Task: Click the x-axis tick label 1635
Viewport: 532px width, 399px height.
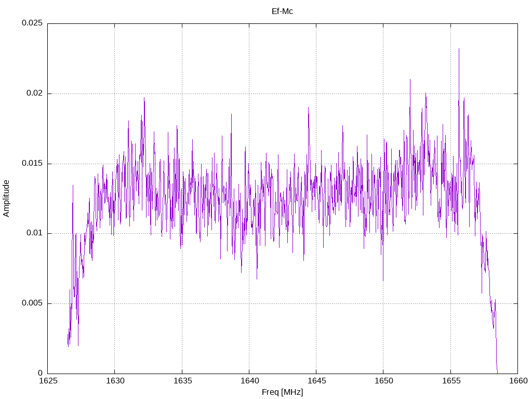Action: click(x=182, y=381)
